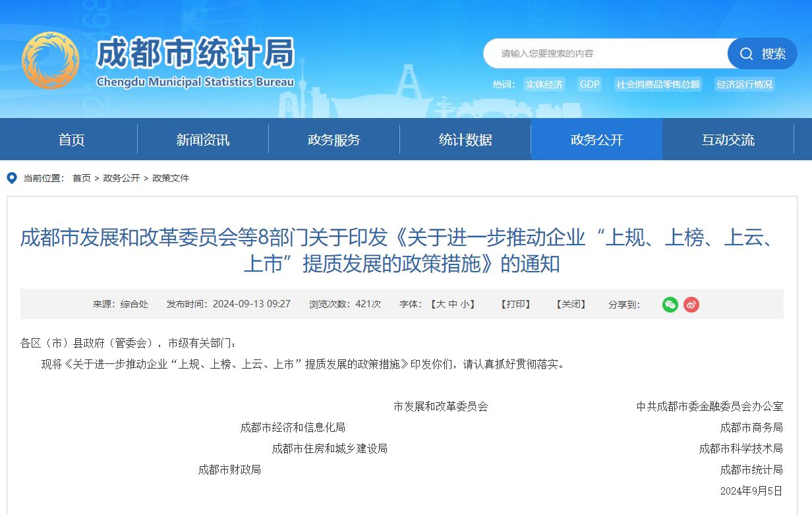
Task: Click the blue location pin icon
Action: 12,178
